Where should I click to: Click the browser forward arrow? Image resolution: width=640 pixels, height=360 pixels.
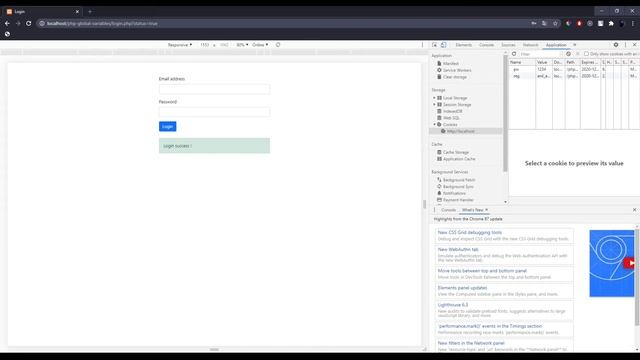[x=18, y=23]
